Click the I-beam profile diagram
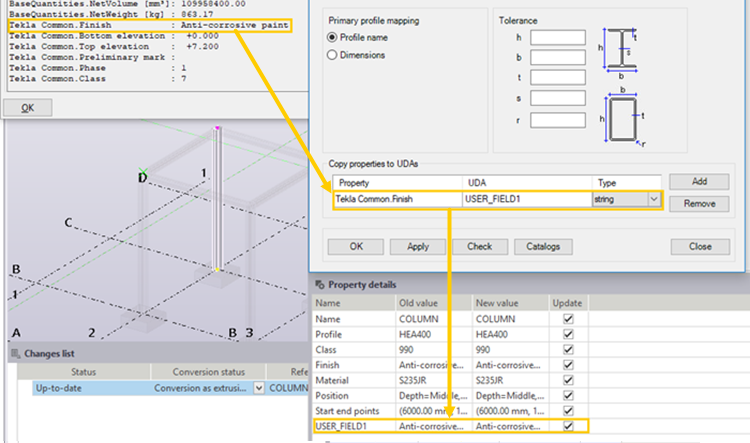The image size is (750, 443). coord(622,50)
